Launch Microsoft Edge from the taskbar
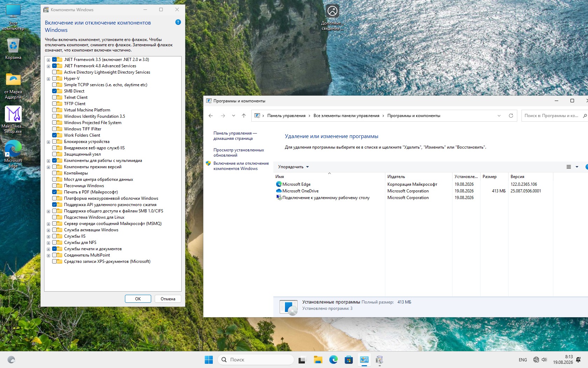Image resolution: width=588 pixels, height=368 pixels. click(x=333, y=360)
